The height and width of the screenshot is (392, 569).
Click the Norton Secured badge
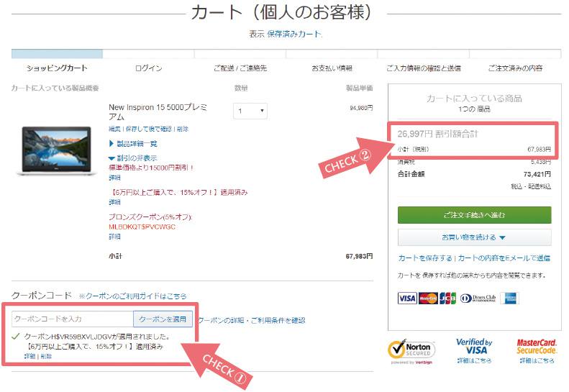[x=411, y=352]
